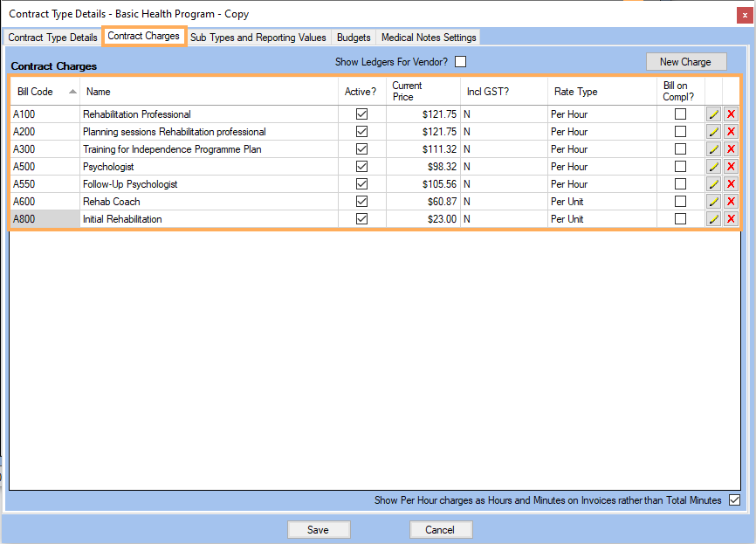Open the Medical Notes Settings tab

click(429, 38)
